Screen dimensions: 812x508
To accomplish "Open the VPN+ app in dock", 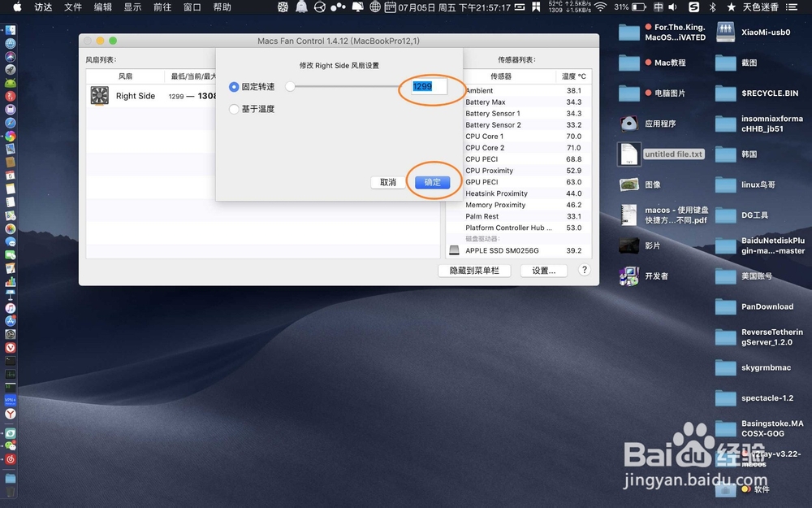I will [x=11, y=400].
